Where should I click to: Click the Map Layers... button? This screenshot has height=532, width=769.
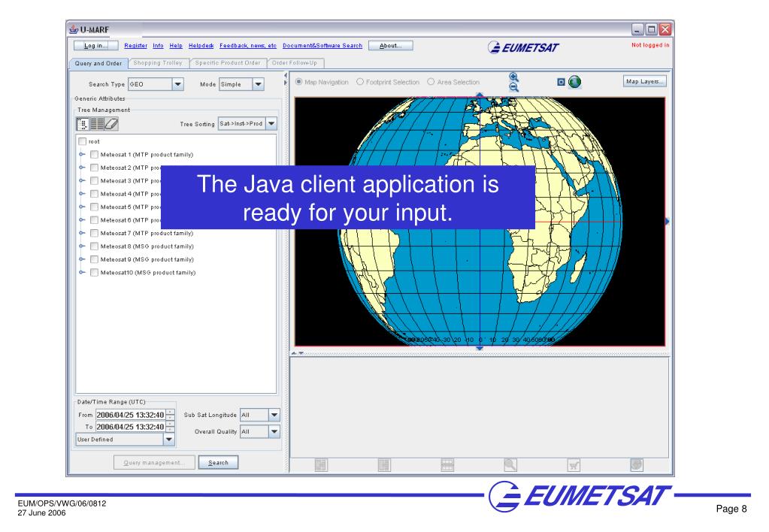click(645, 81)
